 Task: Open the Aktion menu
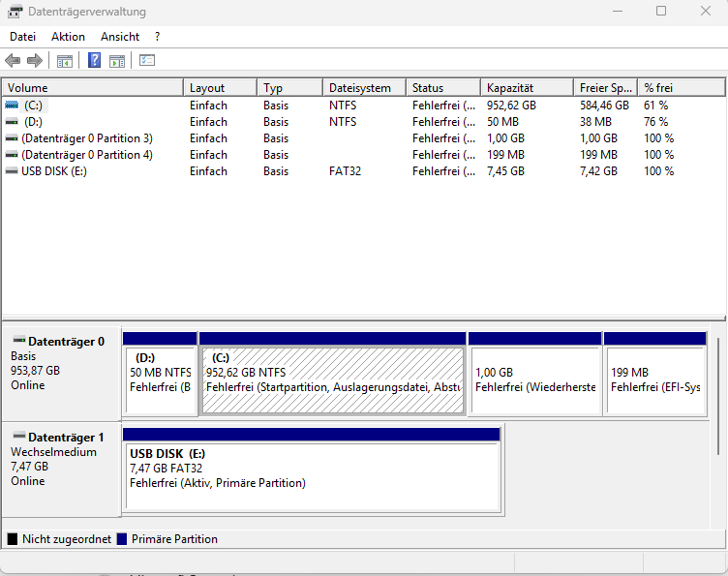coord(68,37)
